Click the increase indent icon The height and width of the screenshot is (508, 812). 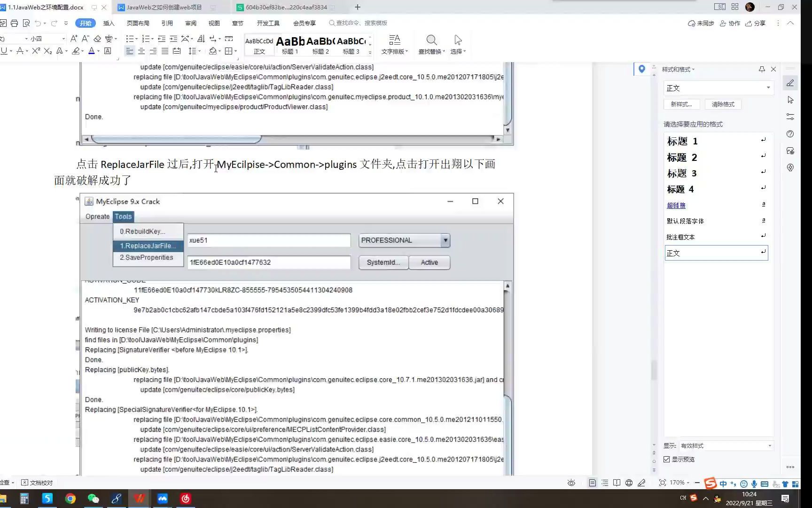(x=173, y=39)
